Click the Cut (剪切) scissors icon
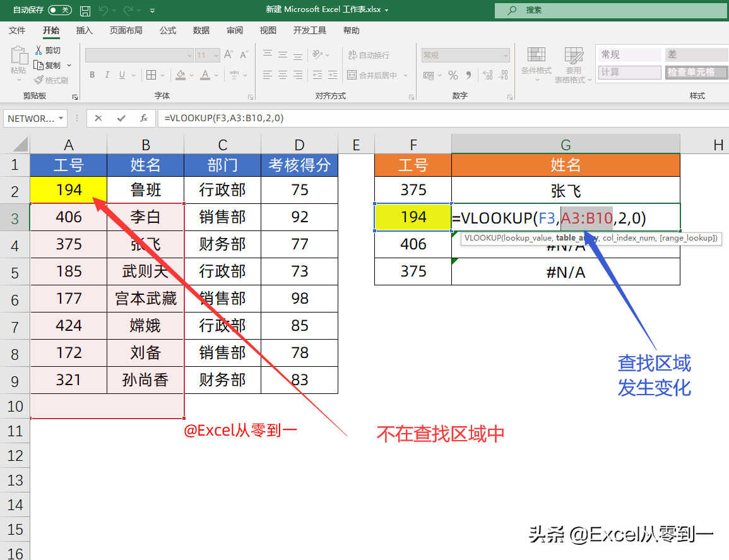729x560 pixels. [39, 51]
